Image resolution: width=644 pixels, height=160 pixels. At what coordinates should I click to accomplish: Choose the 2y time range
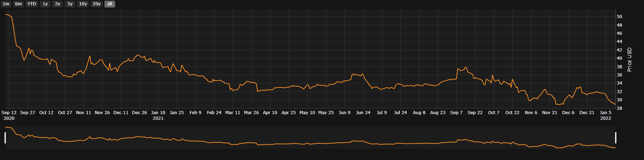click(x=58, y=4)
